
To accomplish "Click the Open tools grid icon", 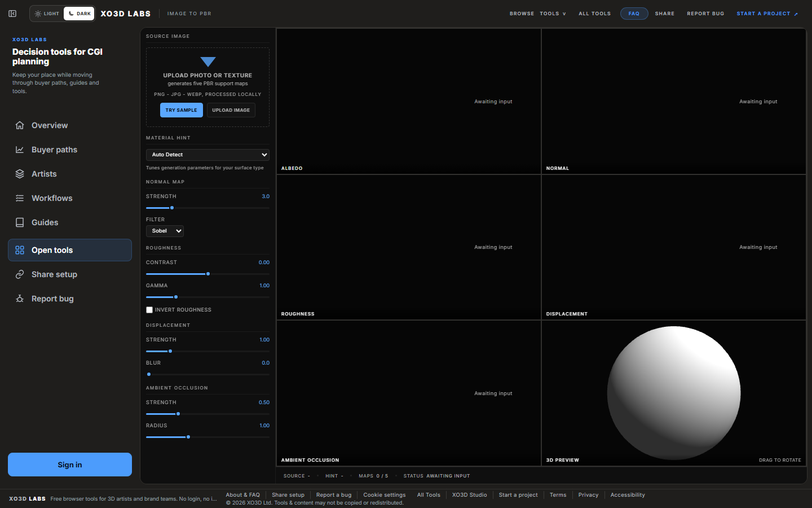I will pyautogui.click(x=20, y=250).
